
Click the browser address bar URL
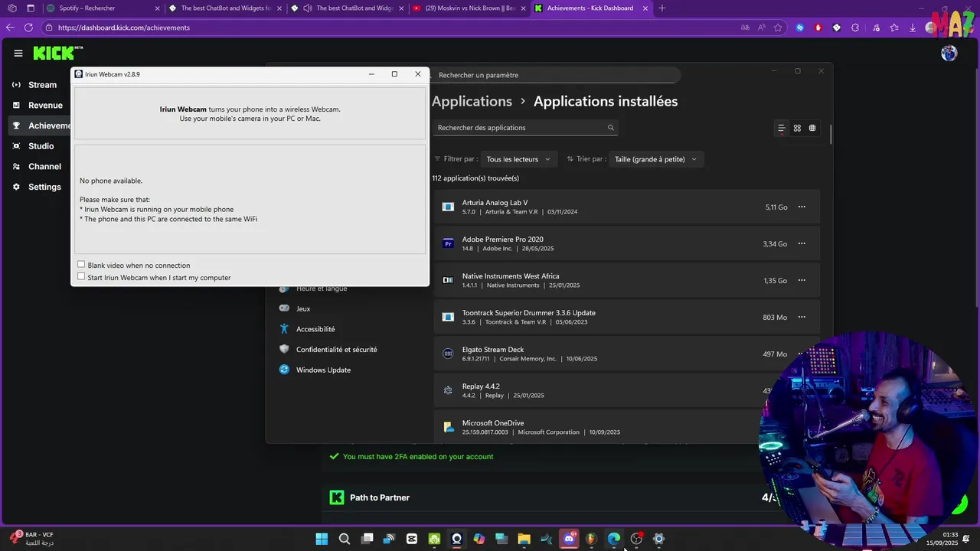[x=124, y=28]
